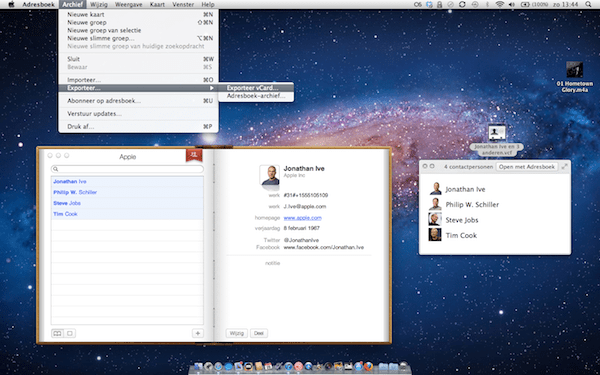Open the Venster menu

pos(183,5)
